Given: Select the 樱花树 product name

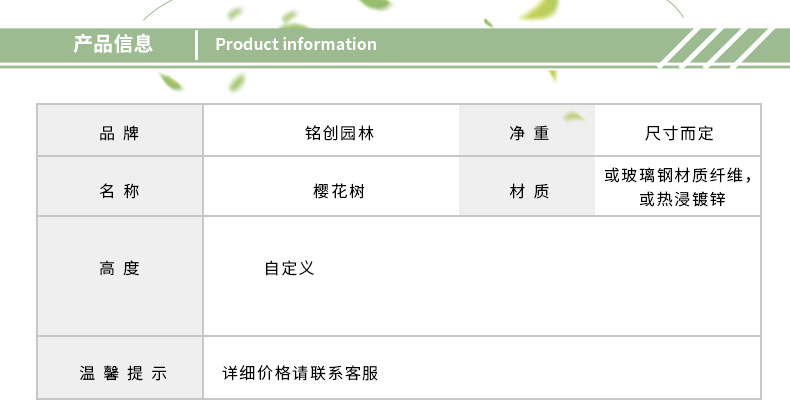Looking at the screenshot, I should click(x=339, y=190).
